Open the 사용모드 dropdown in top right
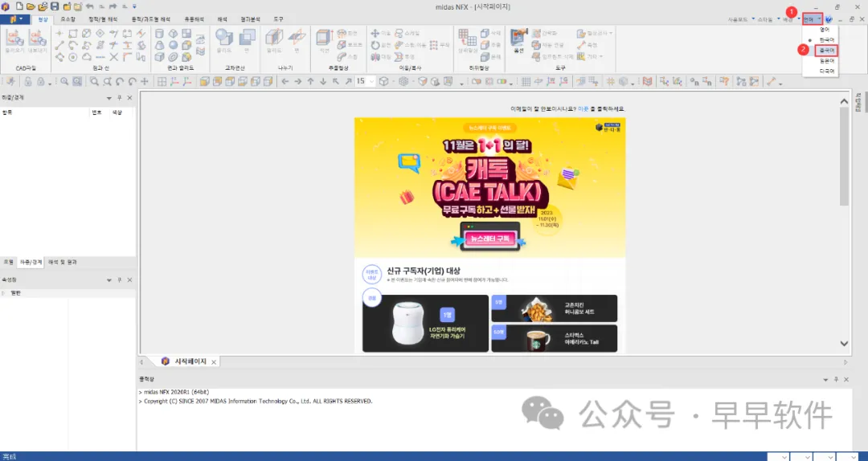The width and height of the screenshot is (868, 461). [x=741, y=19]
